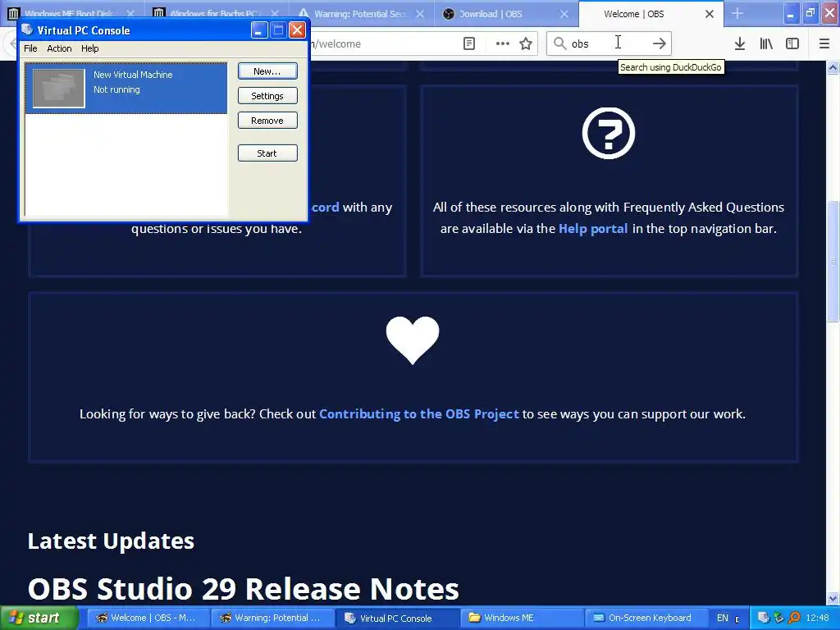
Task: Click the partially hidden Discord link
Action: 325,208
